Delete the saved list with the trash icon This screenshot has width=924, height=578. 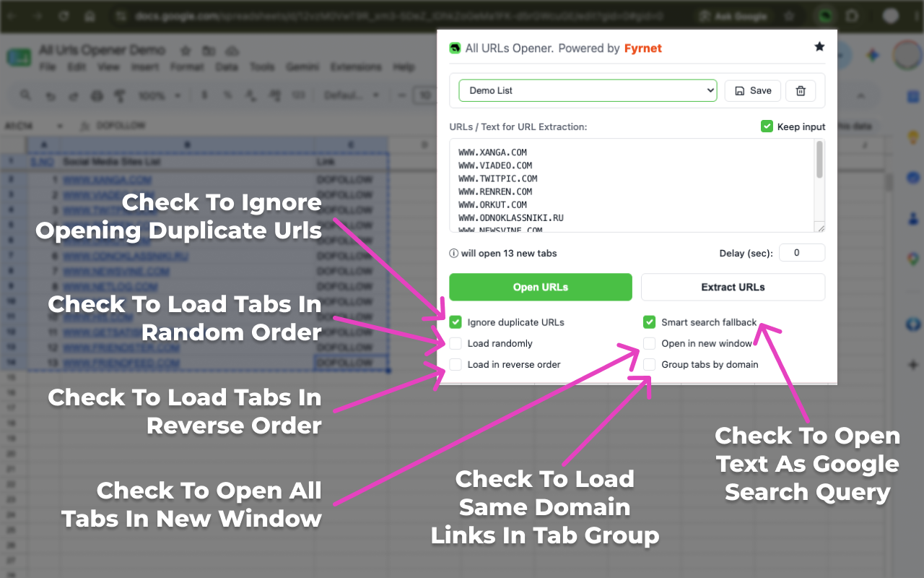pyautogui.click(x=801, y=90)
